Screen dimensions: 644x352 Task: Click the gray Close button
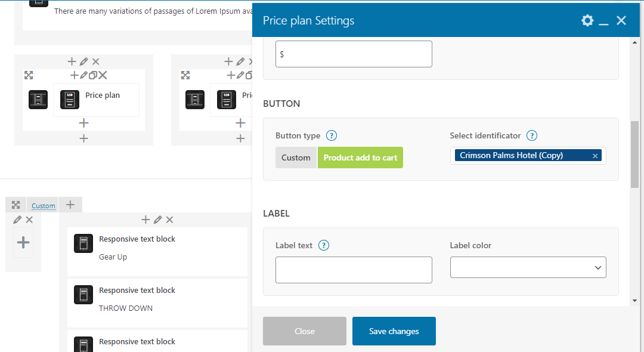pyautogui.click(x=304, y=331)
